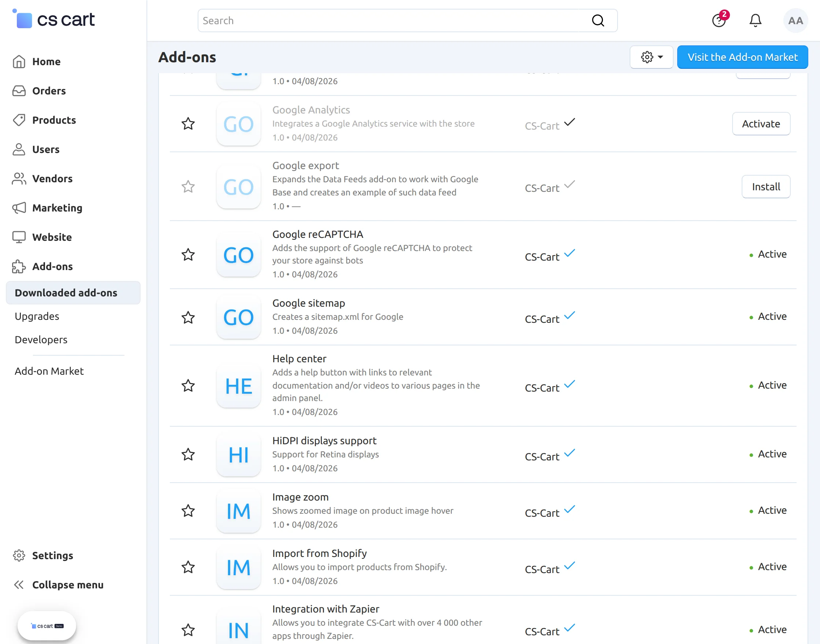Favorite the Integration with Zapier add-on

188,630
